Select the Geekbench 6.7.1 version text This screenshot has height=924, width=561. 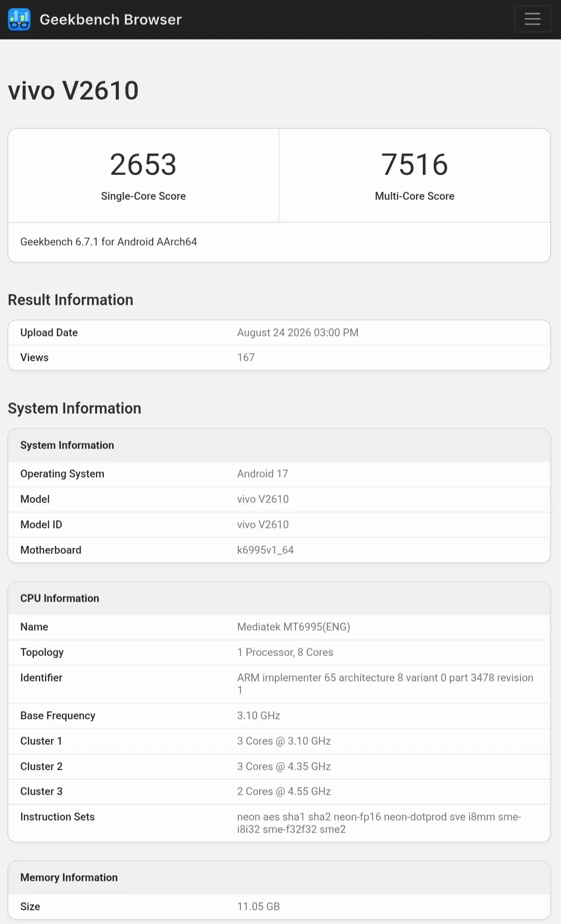[109, 242]
